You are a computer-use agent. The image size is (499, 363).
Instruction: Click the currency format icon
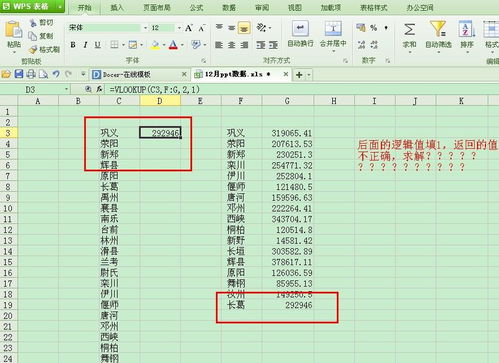pos(360,28)
